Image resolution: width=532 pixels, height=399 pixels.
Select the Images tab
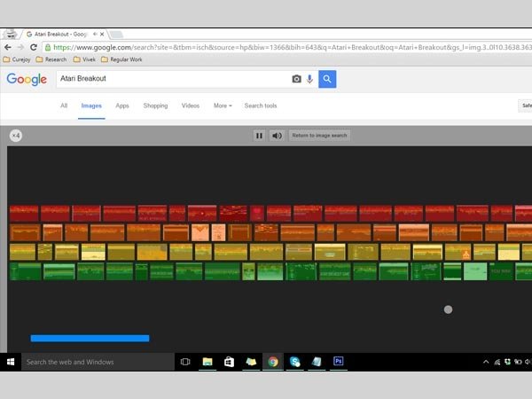[x=91, y=106]
